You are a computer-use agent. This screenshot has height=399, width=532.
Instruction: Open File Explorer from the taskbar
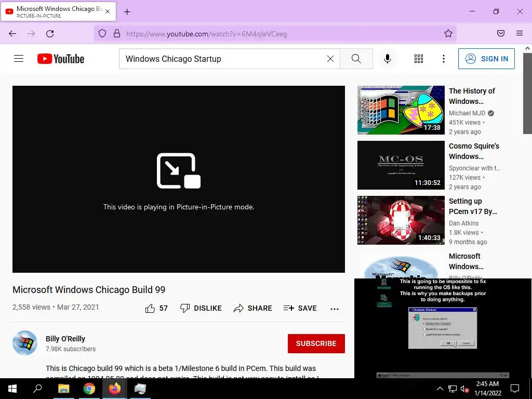[63, 389]
